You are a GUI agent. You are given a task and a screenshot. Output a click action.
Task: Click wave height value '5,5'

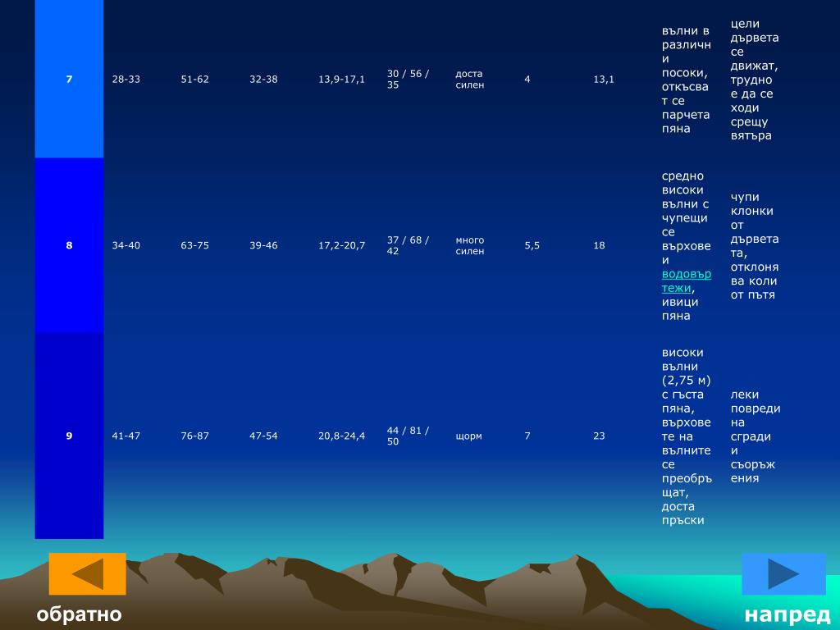(532, 245)
